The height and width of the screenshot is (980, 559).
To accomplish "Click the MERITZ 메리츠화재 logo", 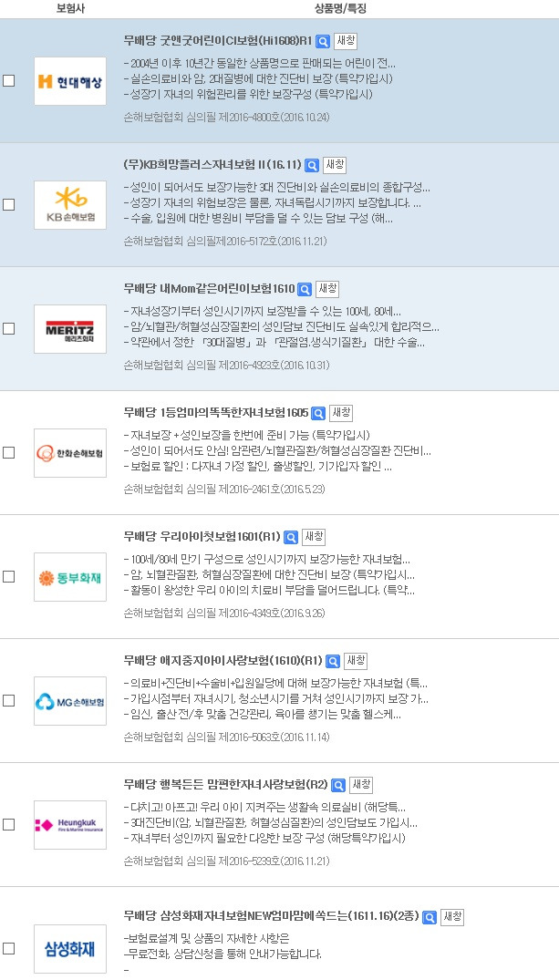I will [x=70, y=329].
